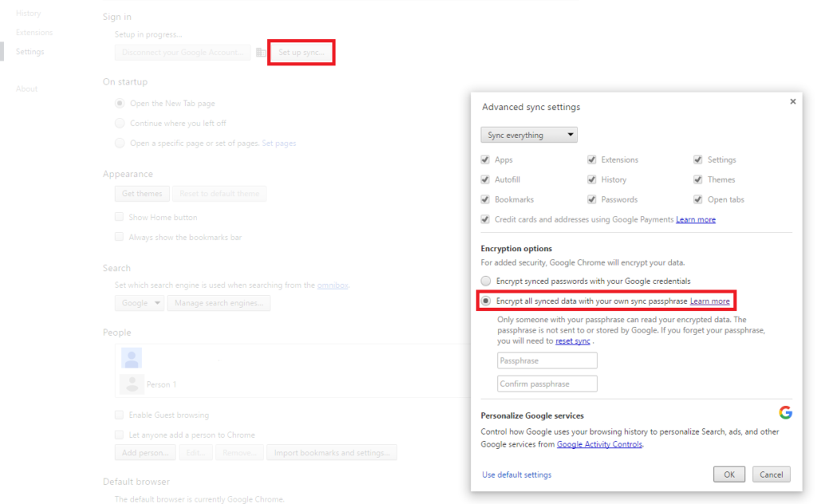Enable Show Home button checkbox
The width and height of the screenshot is (817, 504).
pos(120,217)
